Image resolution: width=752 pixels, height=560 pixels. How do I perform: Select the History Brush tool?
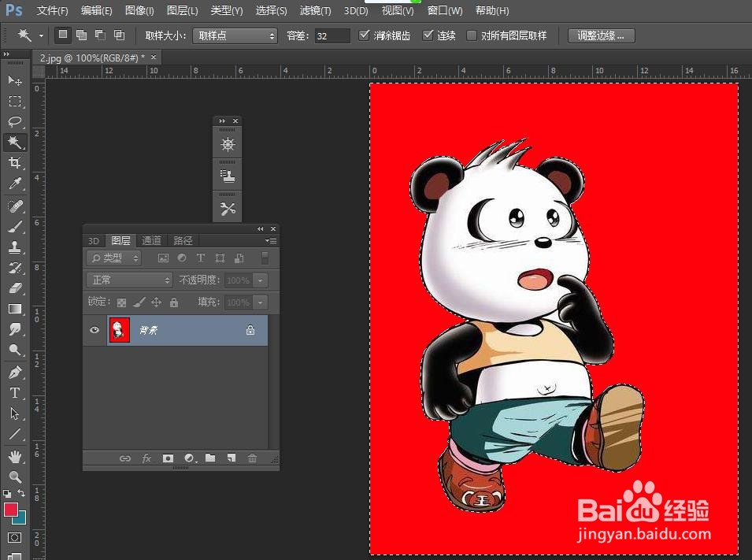15,268
